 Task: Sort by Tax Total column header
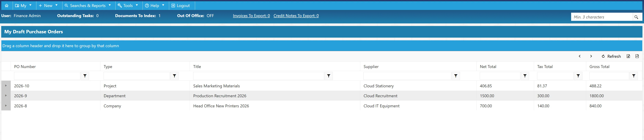coord(545,66)
